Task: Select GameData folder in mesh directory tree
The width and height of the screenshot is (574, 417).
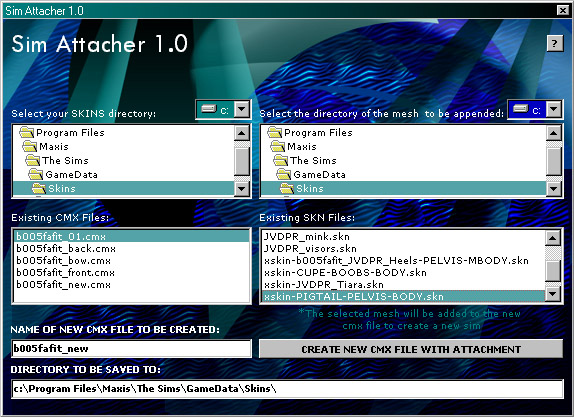Action: click(319, 175)
